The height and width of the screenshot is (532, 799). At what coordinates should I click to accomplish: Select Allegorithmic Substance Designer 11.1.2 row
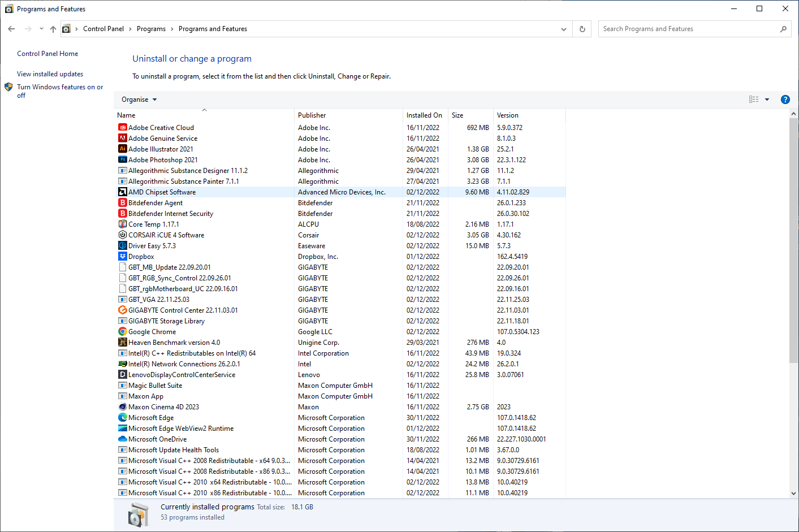(x=340, y=171)
